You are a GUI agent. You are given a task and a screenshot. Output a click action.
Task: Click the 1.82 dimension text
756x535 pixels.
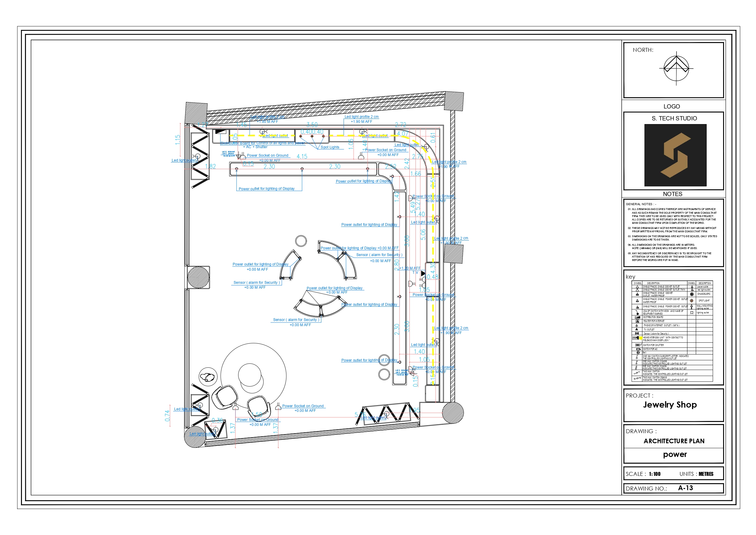(210, 166)
